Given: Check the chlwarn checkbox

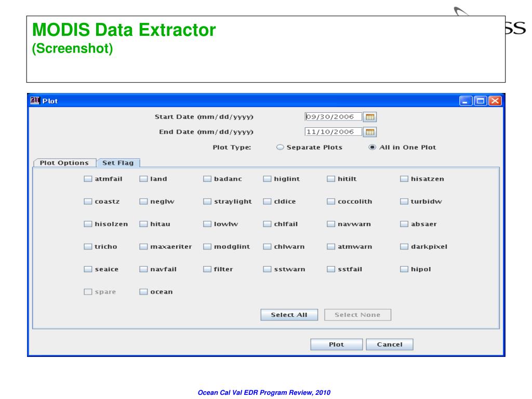Looking at the screenshot, I should [268, 247].
